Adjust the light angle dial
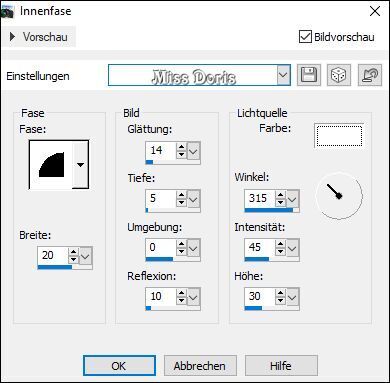This screenshot has height=383, width=390. (339, 195)
